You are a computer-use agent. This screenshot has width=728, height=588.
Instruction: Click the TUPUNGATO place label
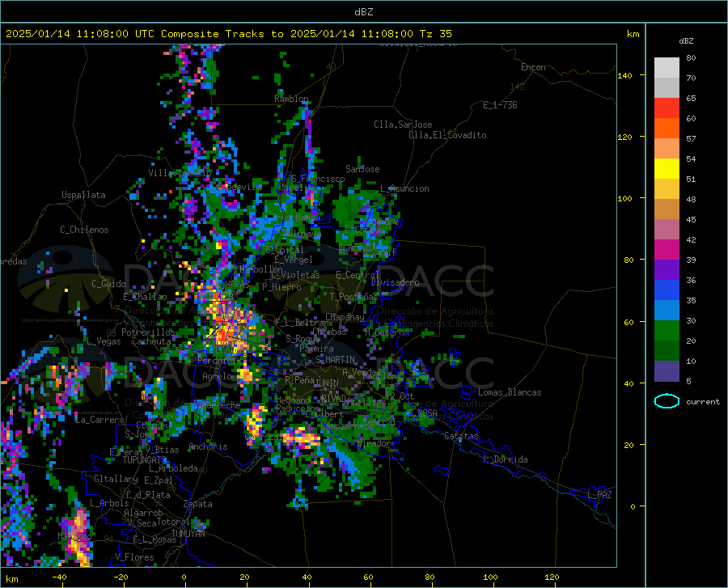click(145, 460)
